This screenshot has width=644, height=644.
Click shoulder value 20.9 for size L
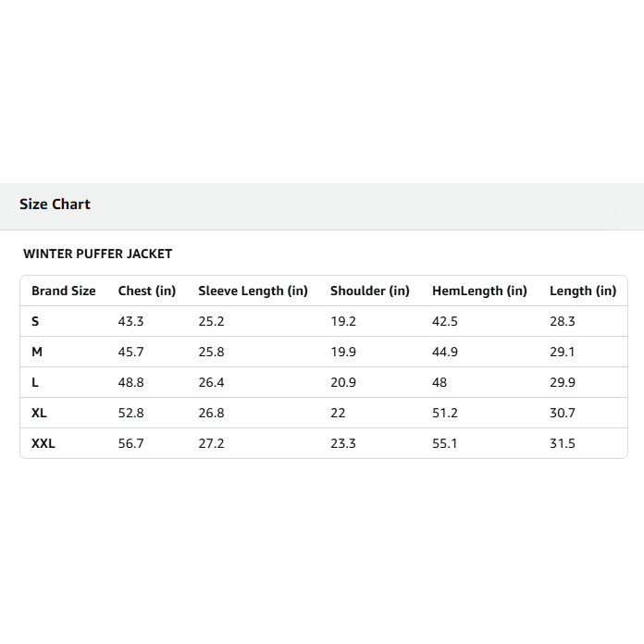(343, 382)
